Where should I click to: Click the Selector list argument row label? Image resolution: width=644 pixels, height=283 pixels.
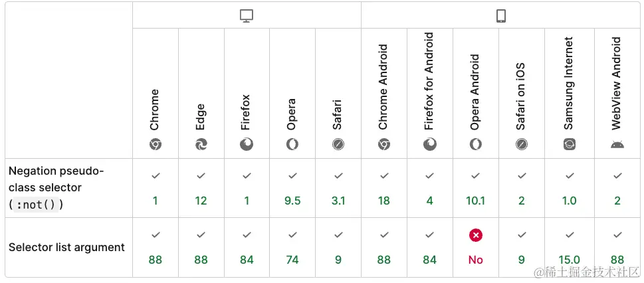coord(66,247)
